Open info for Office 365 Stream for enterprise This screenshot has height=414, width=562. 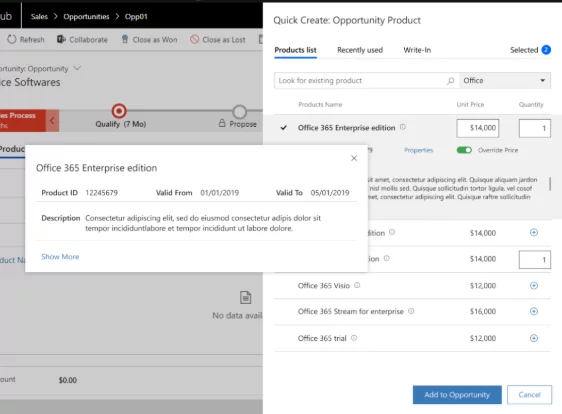point(411,311)
